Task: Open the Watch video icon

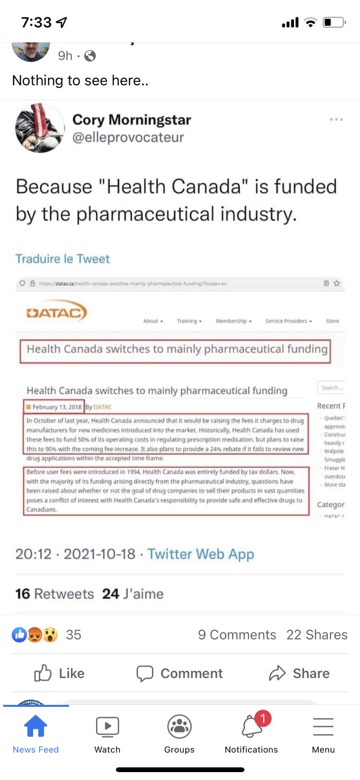Action: [x=107, y=726]
